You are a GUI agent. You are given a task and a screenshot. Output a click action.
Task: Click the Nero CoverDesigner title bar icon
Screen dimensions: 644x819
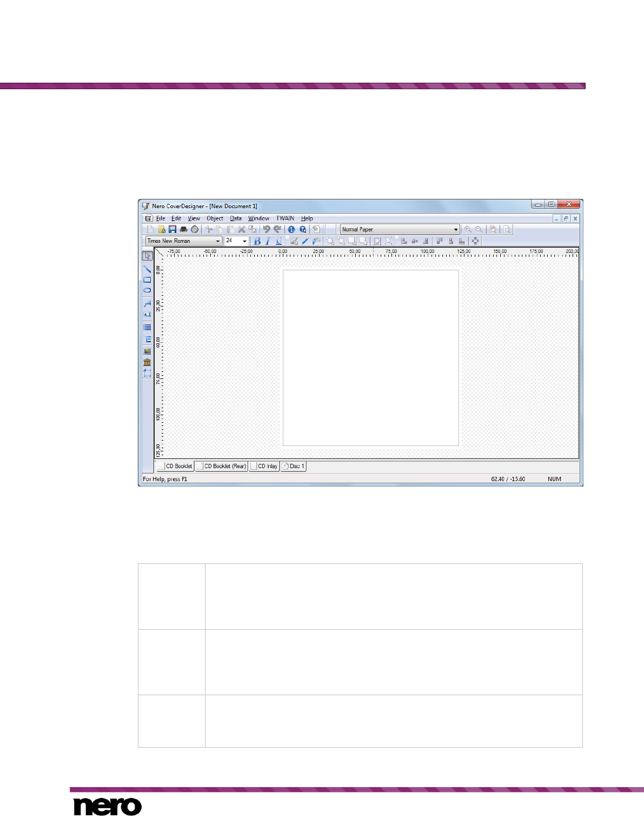(145, 206)
